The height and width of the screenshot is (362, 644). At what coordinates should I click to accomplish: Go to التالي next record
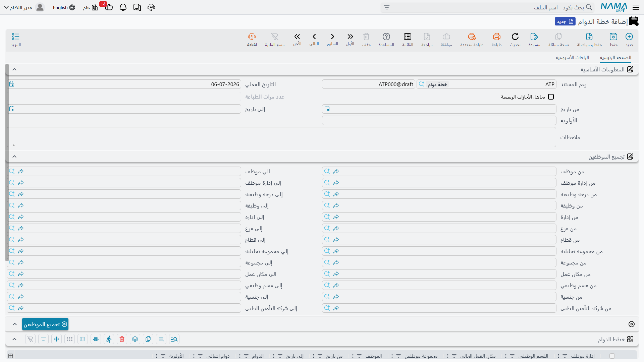point(314,40)
